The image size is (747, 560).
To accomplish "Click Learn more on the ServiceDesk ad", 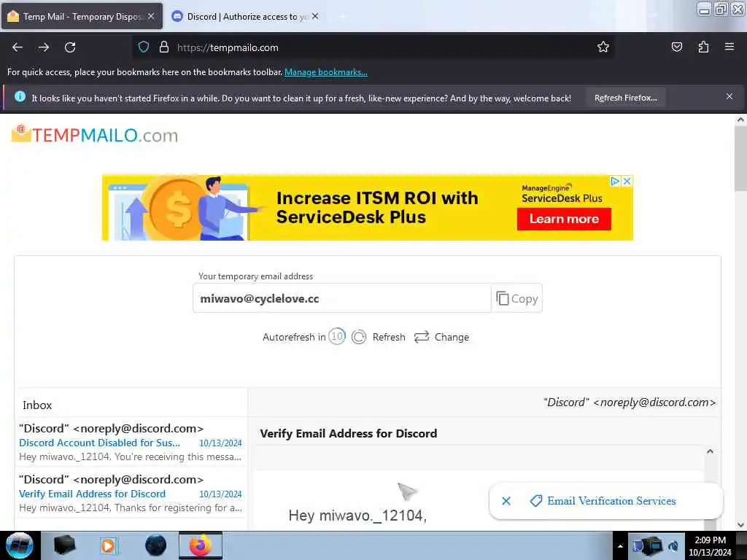I will click(x=564, y=219).
